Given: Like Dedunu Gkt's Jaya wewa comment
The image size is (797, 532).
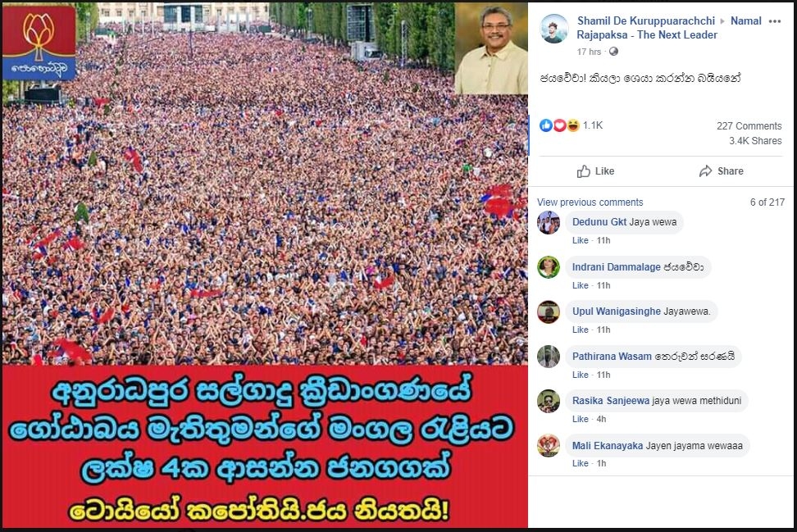Looking at the screenshot, I should point(580,240).
